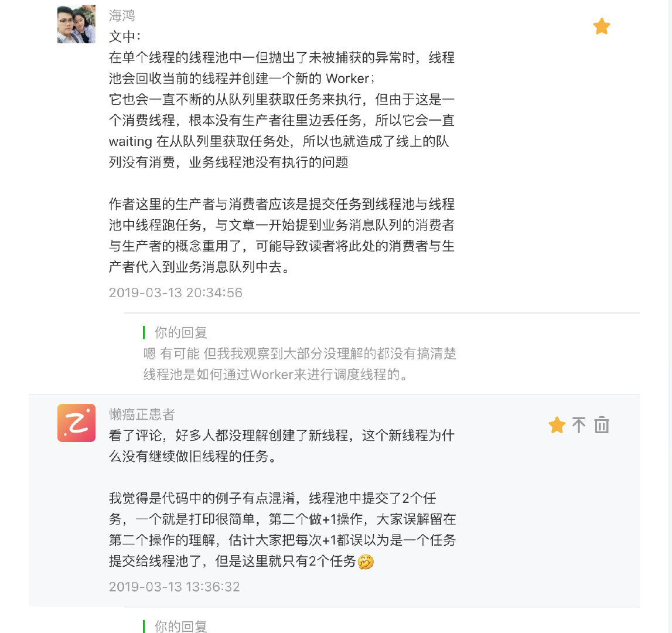Click the thinking emoji in the comment

[366, 561]
